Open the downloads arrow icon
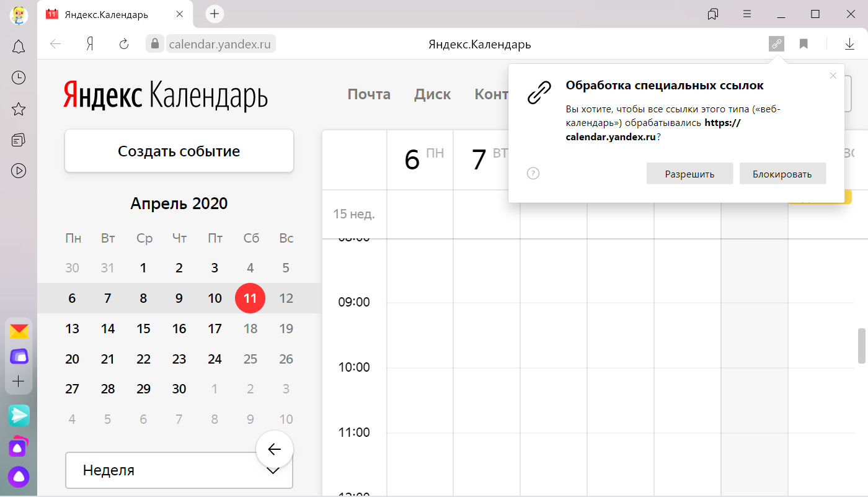The width and height of the screenshot is (868, 497). tap(849, 44)
